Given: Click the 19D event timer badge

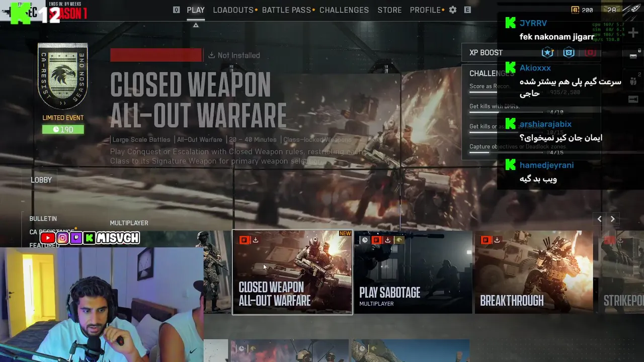Looking at the screenshot, I should [x=63, y=129].
